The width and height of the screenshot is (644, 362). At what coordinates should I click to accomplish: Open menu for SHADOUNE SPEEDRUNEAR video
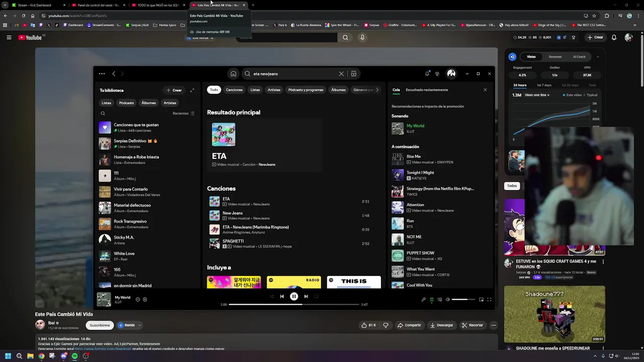[603, 348]
